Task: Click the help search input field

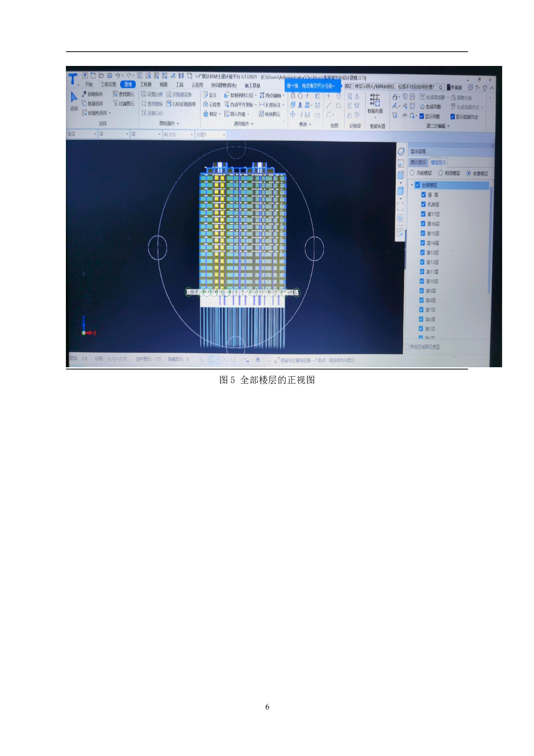Action: (x=391, y=87)
